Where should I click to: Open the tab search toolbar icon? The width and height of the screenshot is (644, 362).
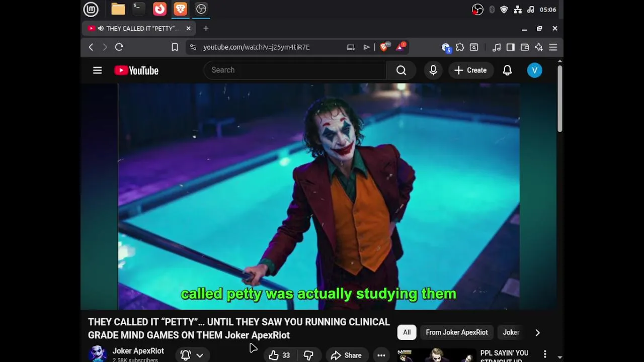474,47
